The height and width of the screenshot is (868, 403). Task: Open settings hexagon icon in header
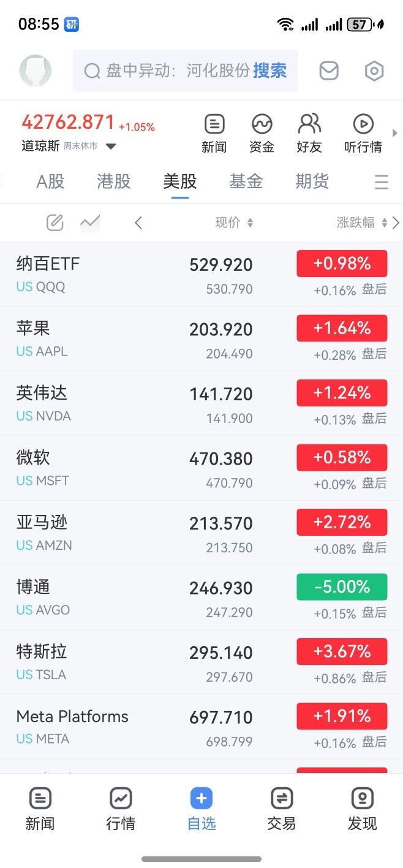(374, 71)
